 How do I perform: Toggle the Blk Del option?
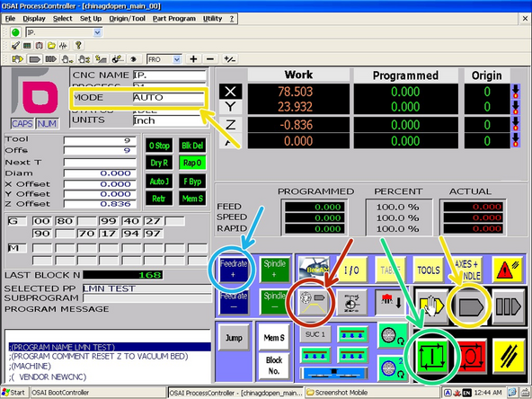(192, 146)
